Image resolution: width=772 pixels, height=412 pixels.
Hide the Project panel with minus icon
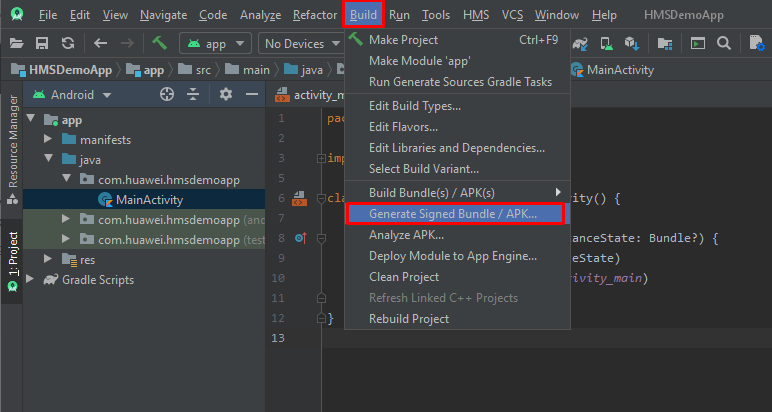coord(252,94)
